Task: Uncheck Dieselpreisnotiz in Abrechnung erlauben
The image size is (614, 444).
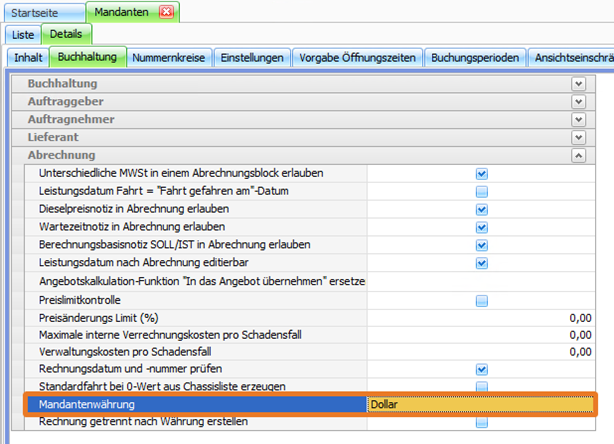Action: pos(481,210)
